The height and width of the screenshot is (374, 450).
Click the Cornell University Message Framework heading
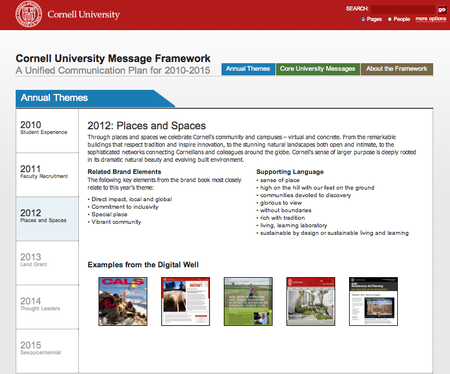[x=113, y=58]
